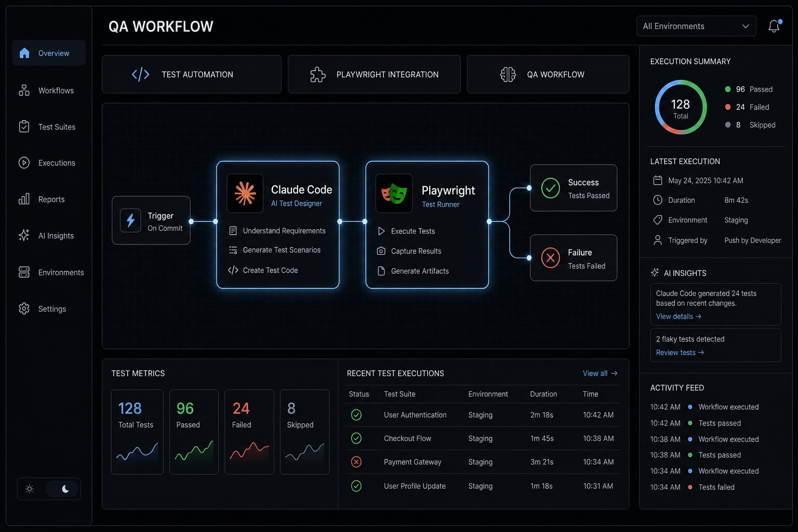Click the Duration clock icon

pyautogui.click(x=658, y=200)
